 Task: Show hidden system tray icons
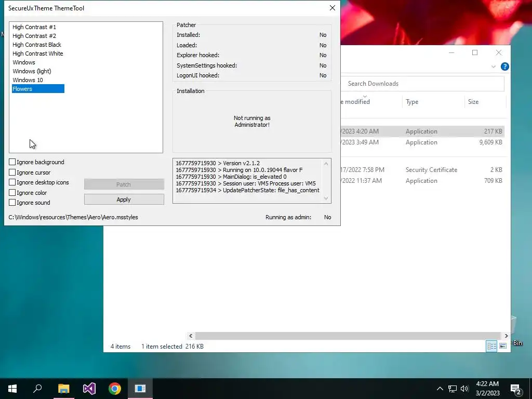point(440,389)
